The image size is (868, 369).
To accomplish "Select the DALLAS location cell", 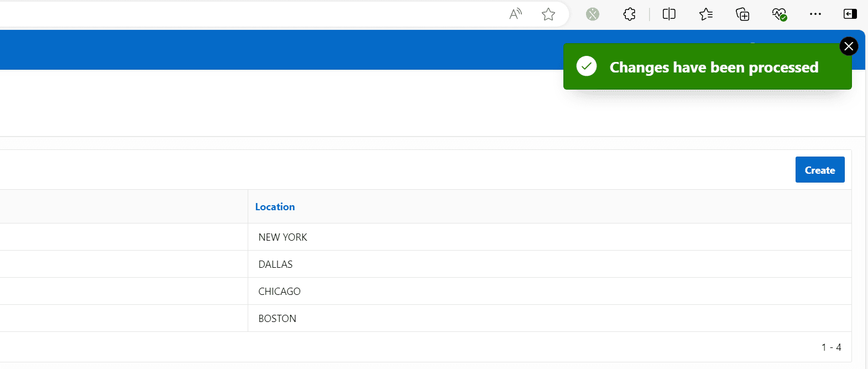I will 275,264.
